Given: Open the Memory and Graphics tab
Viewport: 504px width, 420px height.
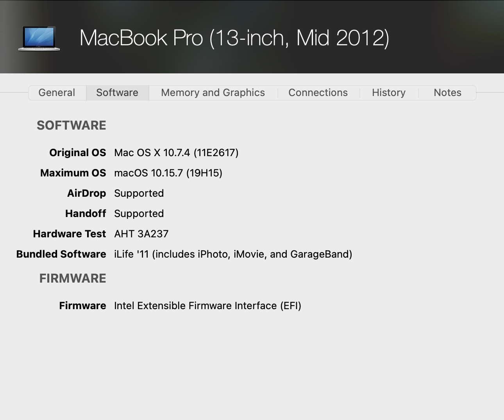Looking at the screenshot, I should coord(213,93).
